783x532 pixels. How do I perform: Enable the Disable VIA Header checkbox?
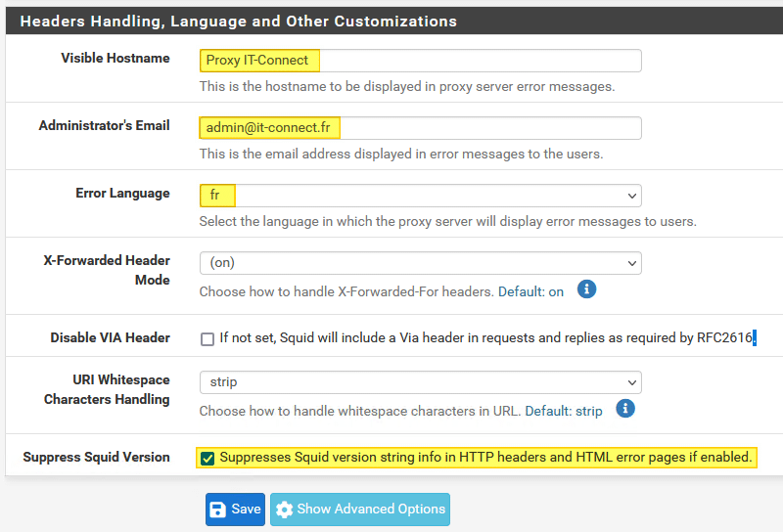(x=207, y=339)
